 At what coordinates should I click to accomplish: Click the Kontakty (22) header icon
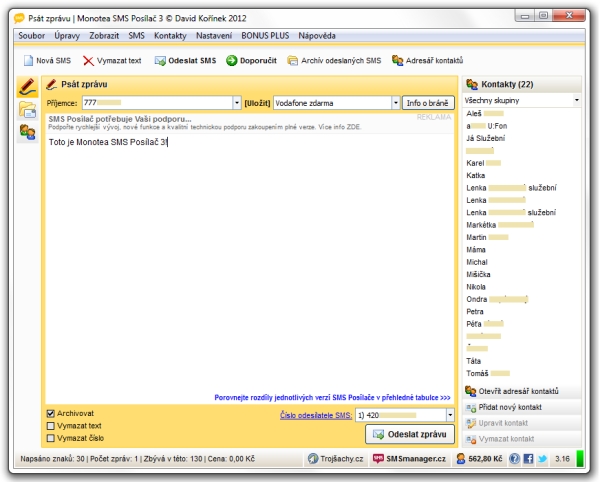coord(472,84)
